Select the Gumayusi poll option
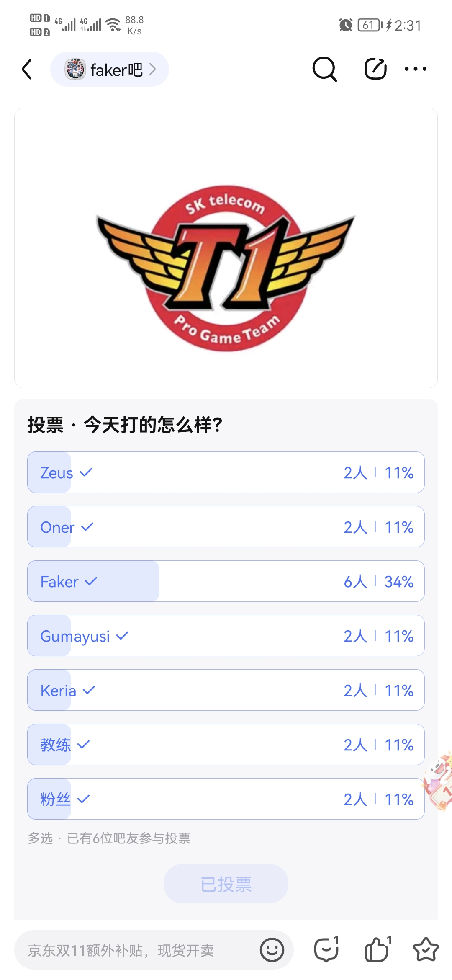452x980 pixels. pyautogui.click(x=226, y=636)
